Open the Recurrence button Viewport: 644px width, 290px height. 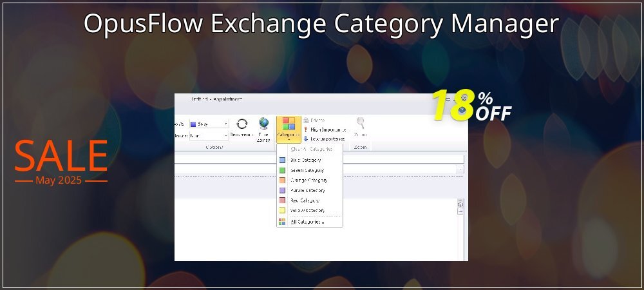(x=242, y=128)
